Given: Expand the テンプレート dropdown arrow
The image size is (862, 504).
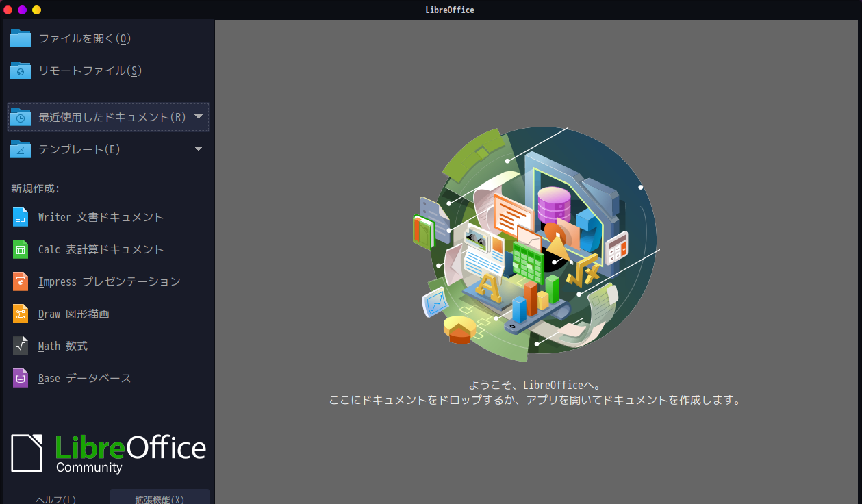Looking at the screenshot, I should tap(199, 149).
